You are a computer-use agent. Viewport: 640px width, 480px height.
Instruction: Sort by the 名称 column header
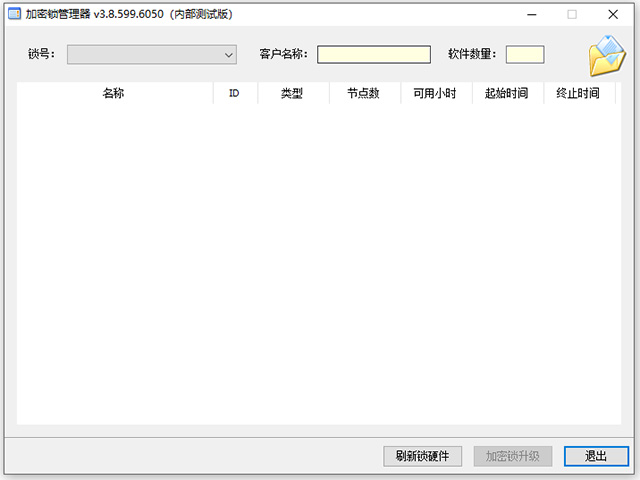115,93
